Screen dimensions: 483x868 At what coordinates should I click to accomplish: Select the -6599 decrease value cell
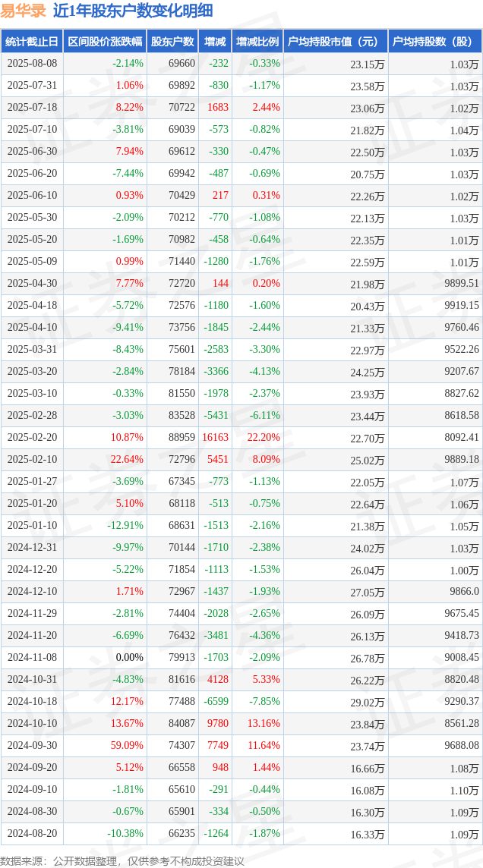(216, 701)
